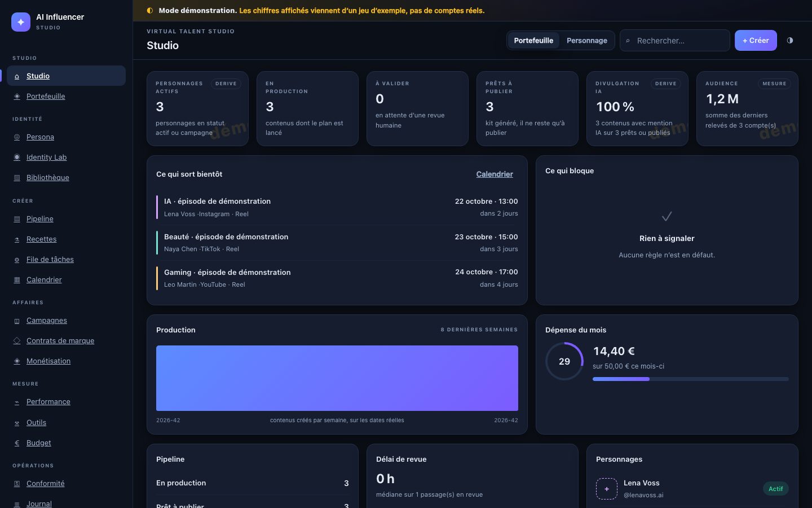Click the Studio home icon in the sidebar

click(x=17, y=76)
